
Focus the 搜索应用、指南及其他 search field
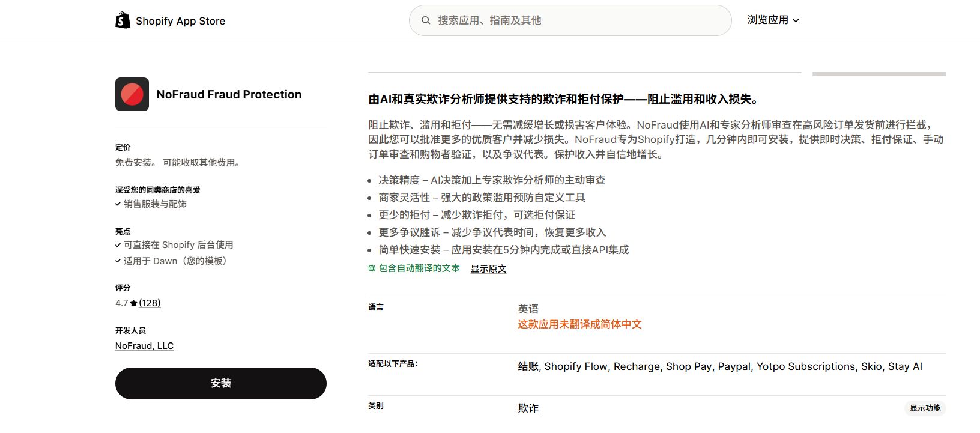click(570, 20)
